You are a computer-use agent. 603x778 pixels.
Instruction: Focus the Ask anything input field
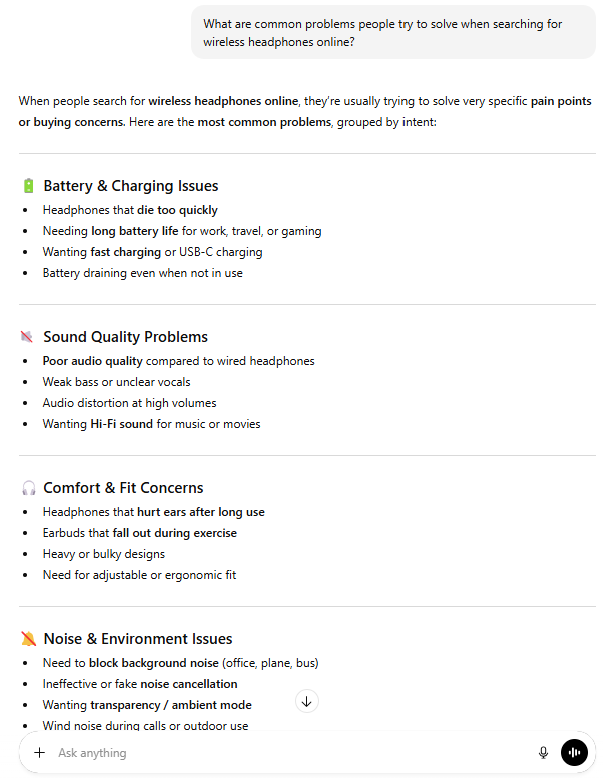(293, 753)
